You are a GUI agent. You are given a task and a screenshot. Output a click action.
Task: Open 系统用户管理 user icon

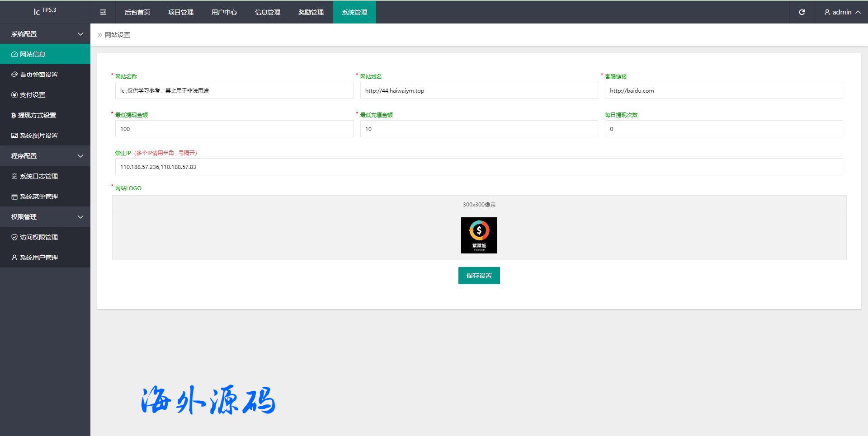(x=14, y=258)
